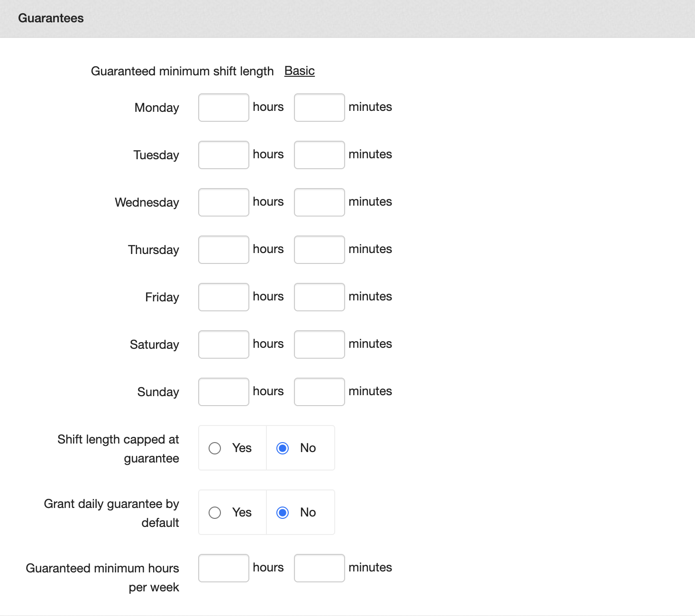Image resolution: width=695 pixels, height=616 pixels.
Task: Open the Basic link beside minimum shift length
Action: point(299,71)
